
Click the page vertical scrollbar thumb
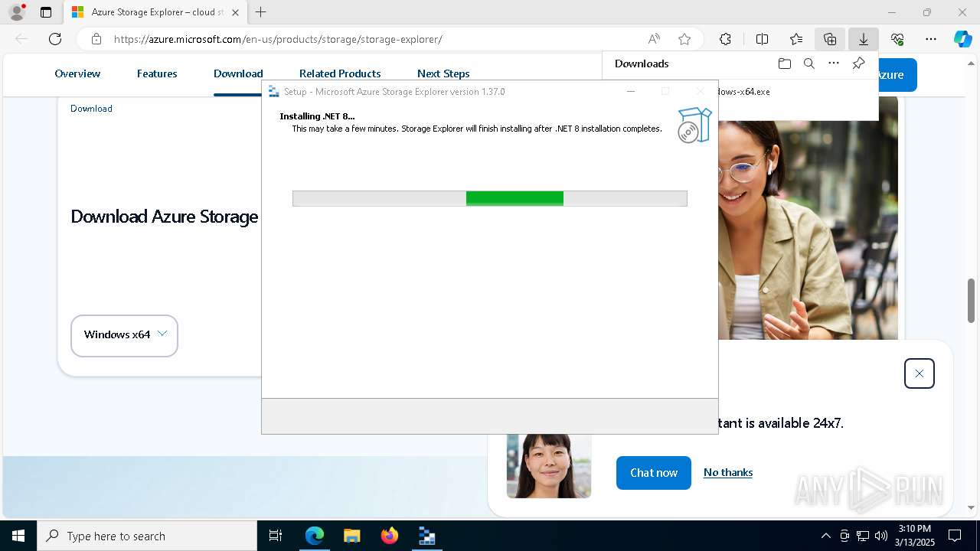(x=972, y=301)
